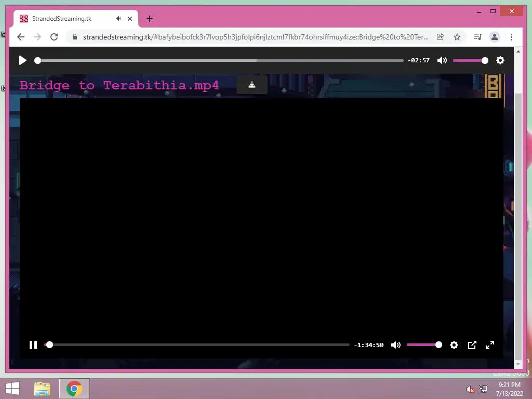
Task: Minimize the Chrome window
Action: pyautogui.click(x=478, y=11)
